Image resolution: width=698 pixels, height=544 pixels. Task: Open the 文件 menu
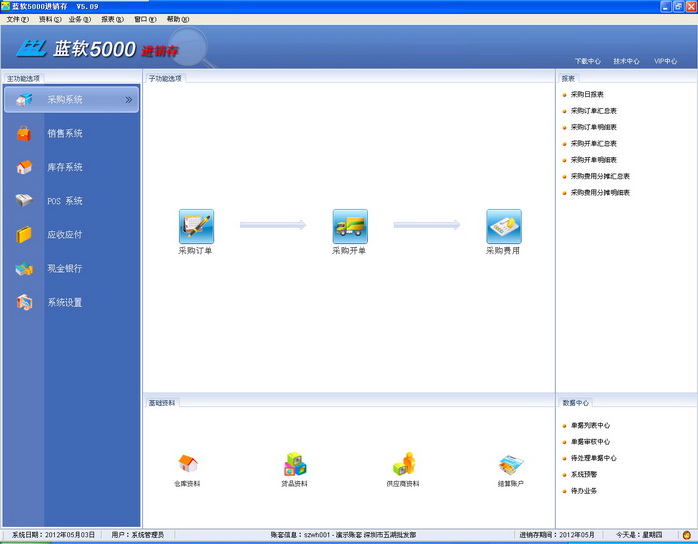(x=17, y=19)
